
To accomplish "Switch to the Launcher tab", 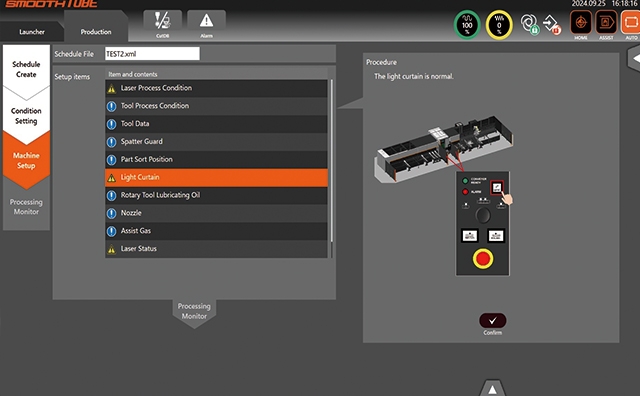I will (32, 31).
